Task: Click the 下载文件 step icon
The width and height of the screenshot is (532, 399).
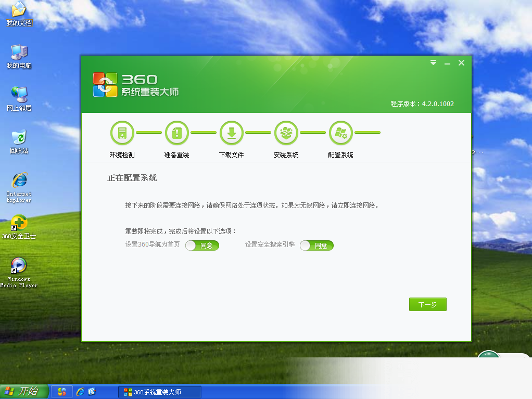Action: [232, 133]
